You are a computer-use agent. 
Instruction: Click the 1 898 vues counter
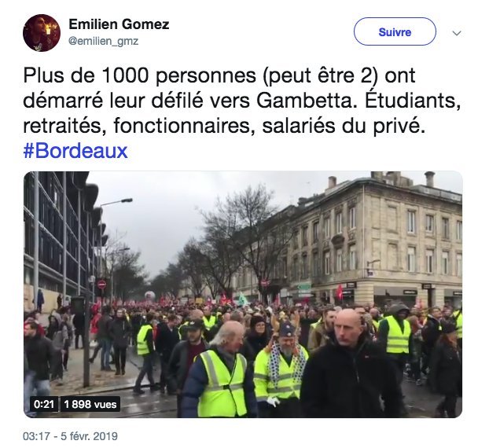pos(90,404)
